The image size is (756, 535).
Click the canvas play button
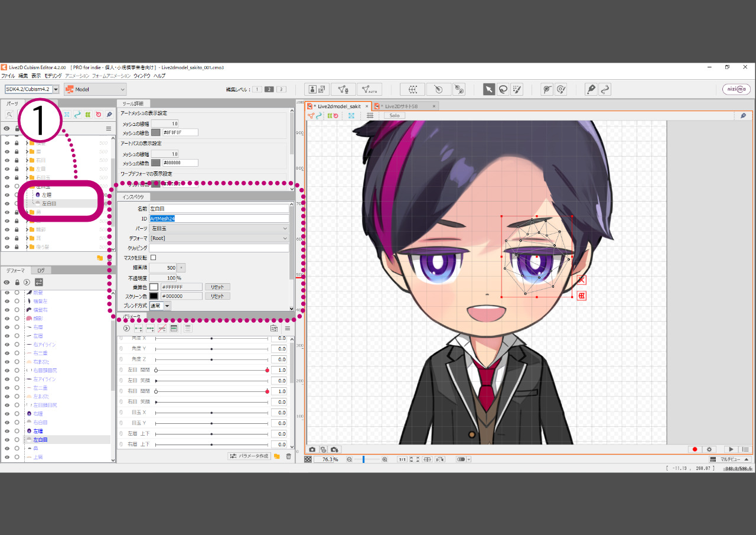click(x=731, y=449)
